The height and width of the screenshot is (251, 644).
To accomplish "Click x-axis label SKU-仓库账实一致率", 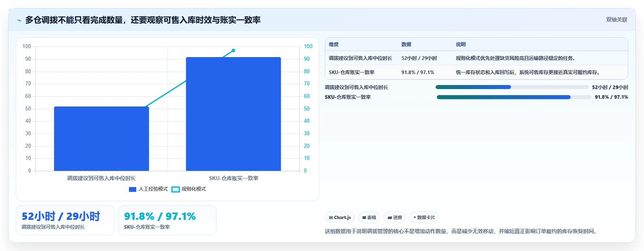I will [x=234, y=178].
